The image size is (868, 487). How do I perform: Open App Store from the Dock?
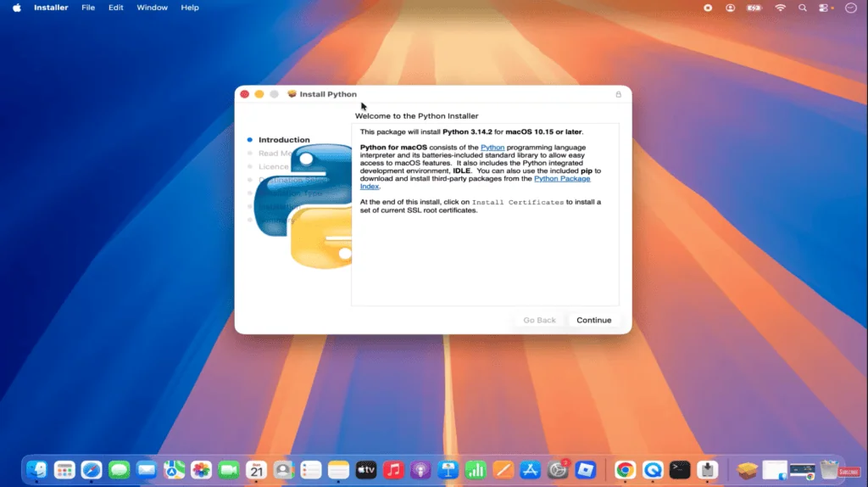tap(531, 470)
